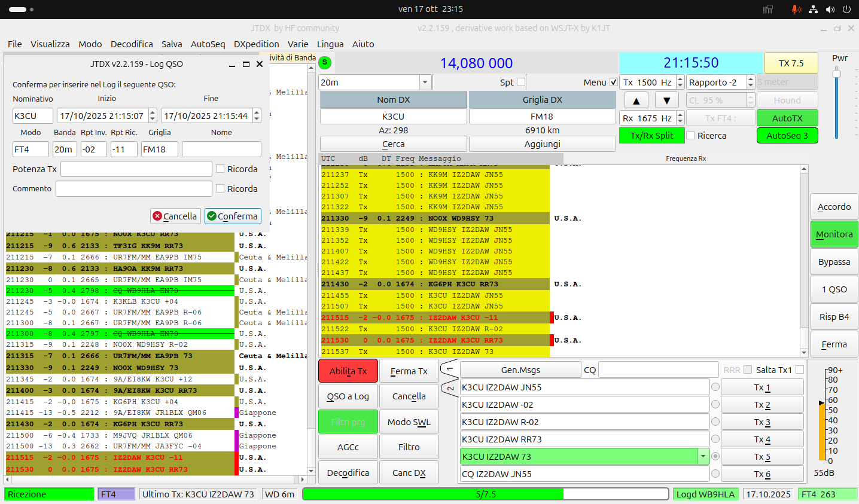This screenshot has width=859, height=504.
Task: Select message tab 1 beside Gen.Msgs
Action: tap(449, 369)
